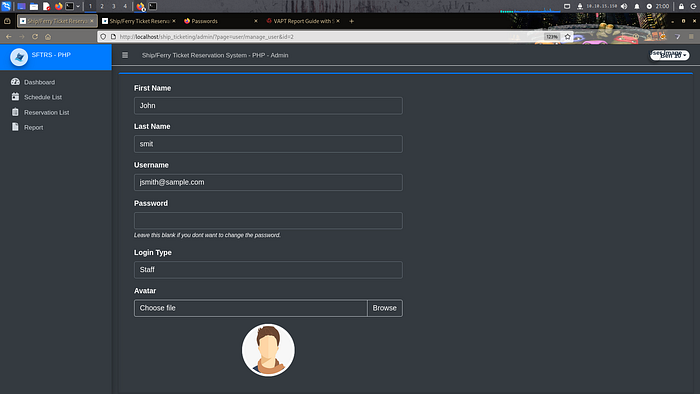Image resolution: width=700 pixels, height=394 pixels.
Task: Switch to second Ship/Ferry Ticket Reservation tab
Action: (138, 21)
